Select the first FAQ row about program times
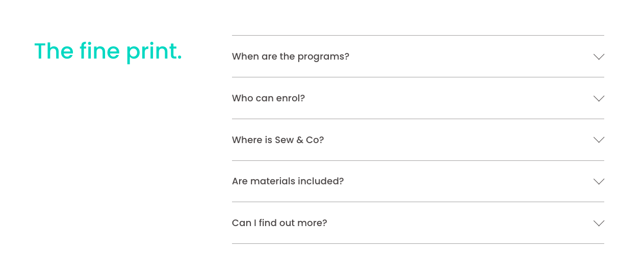The image size is (644, 278). pyautogui.click(x=418, y=57)
